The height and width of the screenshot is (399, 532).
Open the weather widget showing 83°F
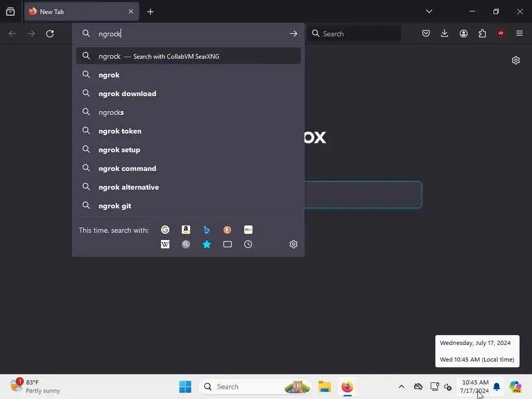click(35, 387)
